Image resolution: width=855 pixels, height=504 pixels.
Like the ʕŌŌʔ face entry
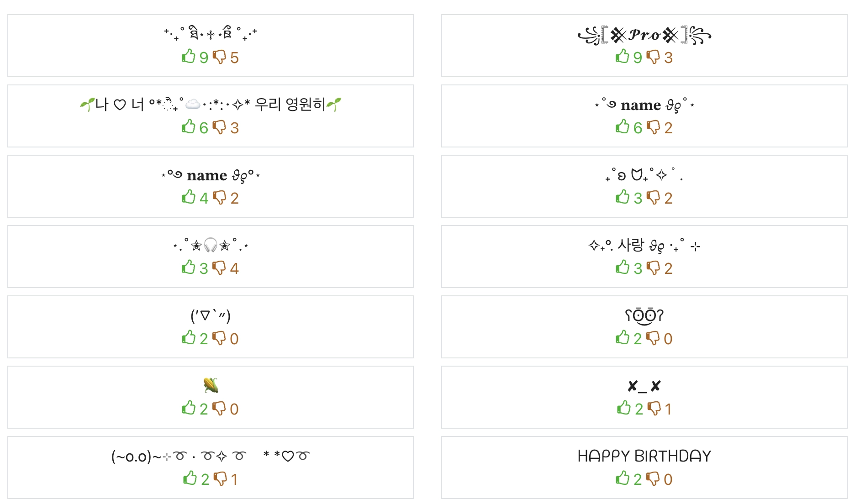point(623,338)
